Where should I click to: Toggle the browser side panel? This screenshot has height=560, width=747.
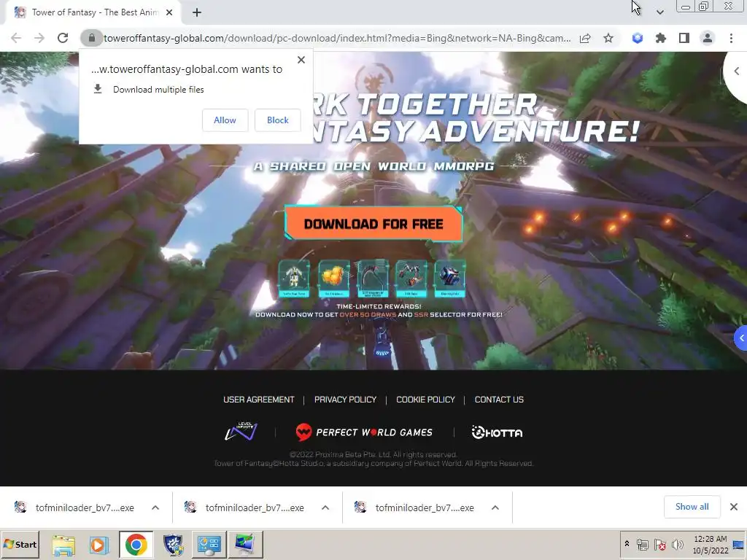(x=684, y=38)
